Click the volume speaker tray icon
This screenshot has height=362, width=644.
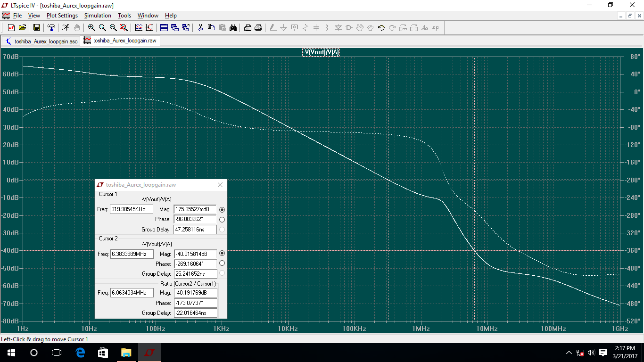591,353
